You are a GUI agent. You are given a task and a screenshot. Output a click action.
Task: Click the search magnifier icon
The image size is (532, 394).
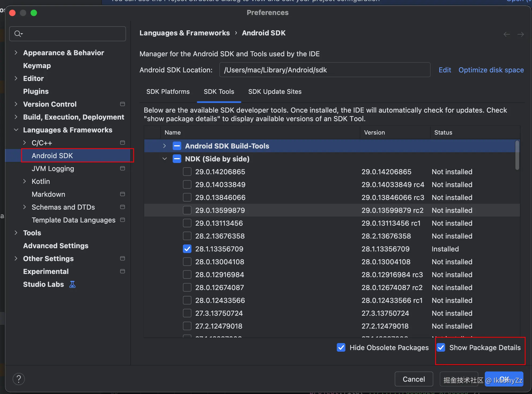click(x=18, y=34)
